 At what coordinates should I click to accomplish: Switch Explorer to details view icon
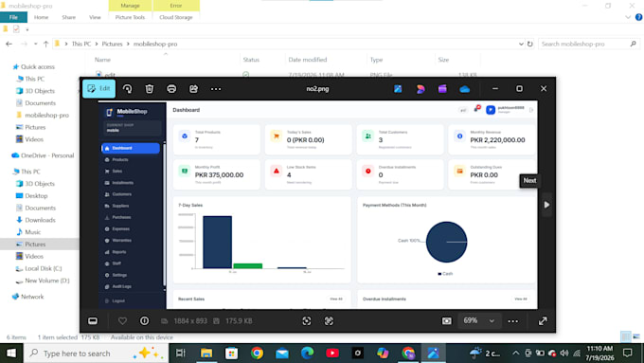(x=625, y=336)
